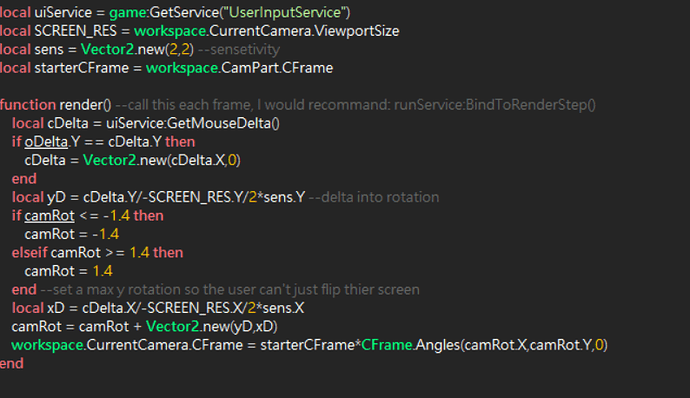Click the "UserInputService" string literal

[285, 12]
